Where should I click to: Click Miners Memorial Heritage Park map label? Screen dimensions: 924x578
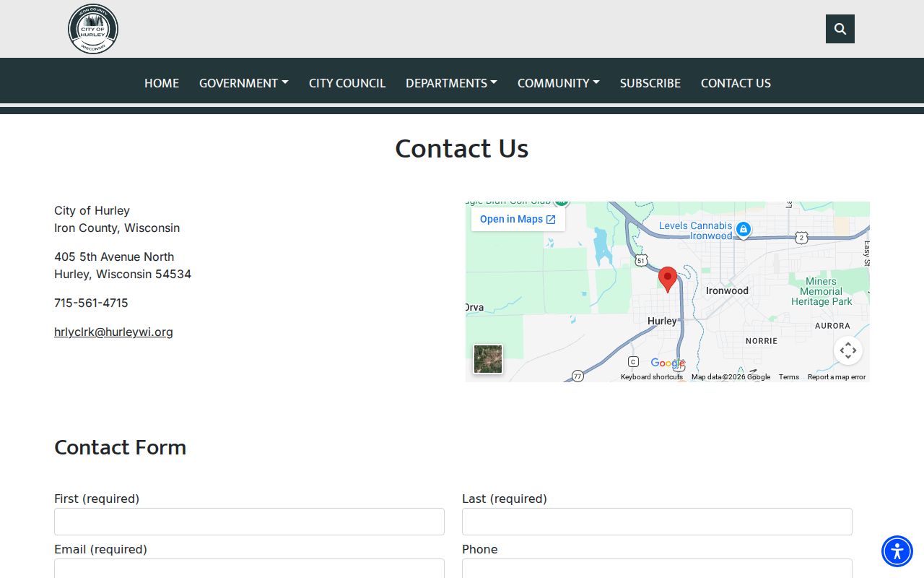[821, 291]
